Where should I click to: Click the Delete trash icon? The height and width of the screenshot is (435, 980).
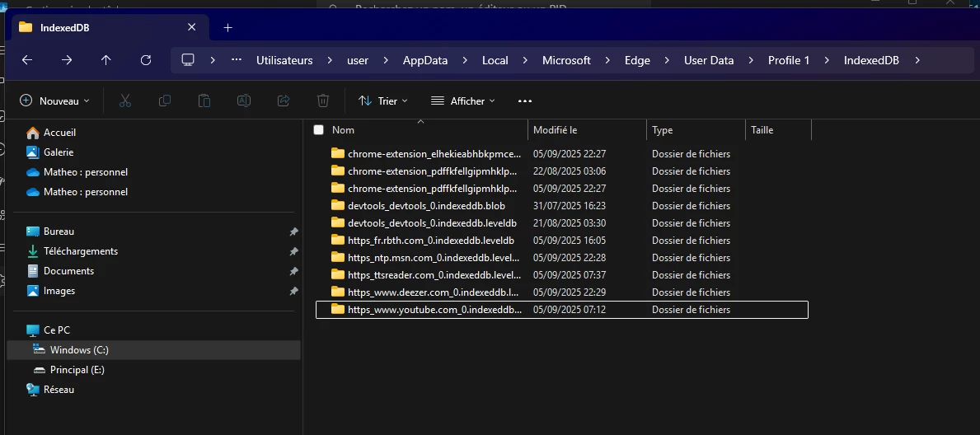323,101
